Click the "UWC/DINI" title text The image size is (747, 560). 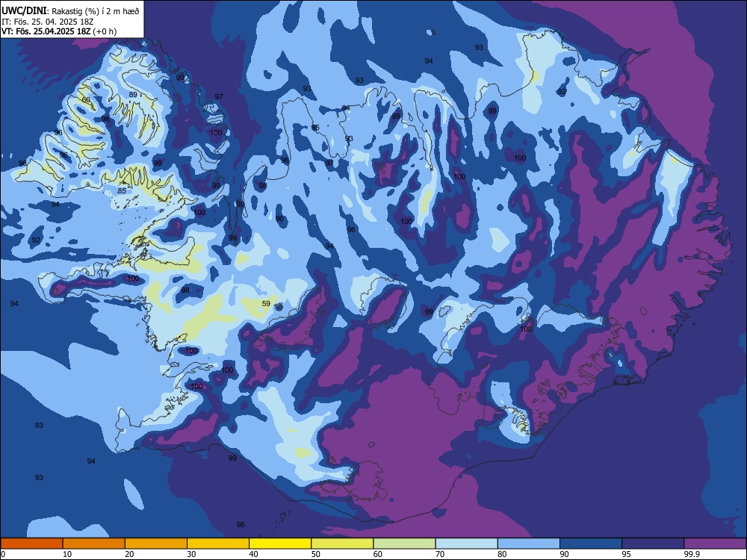point(24,10)
